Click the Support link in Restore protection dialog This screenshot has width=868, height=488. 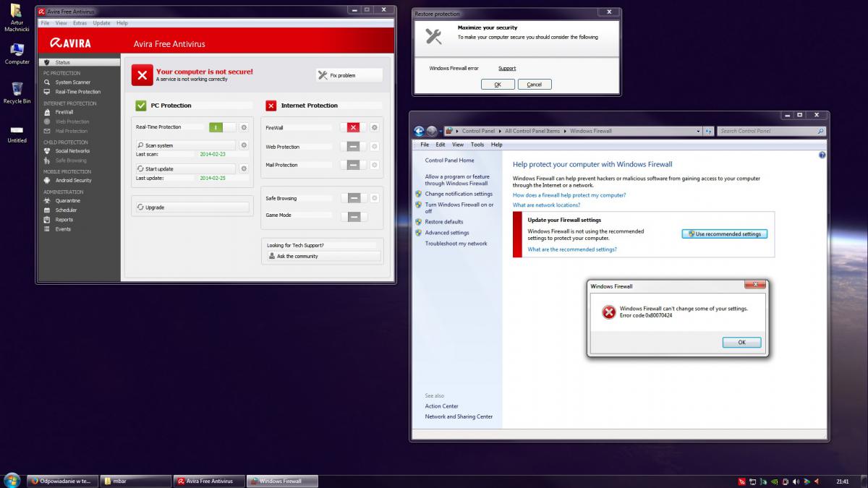click(507, 69)
